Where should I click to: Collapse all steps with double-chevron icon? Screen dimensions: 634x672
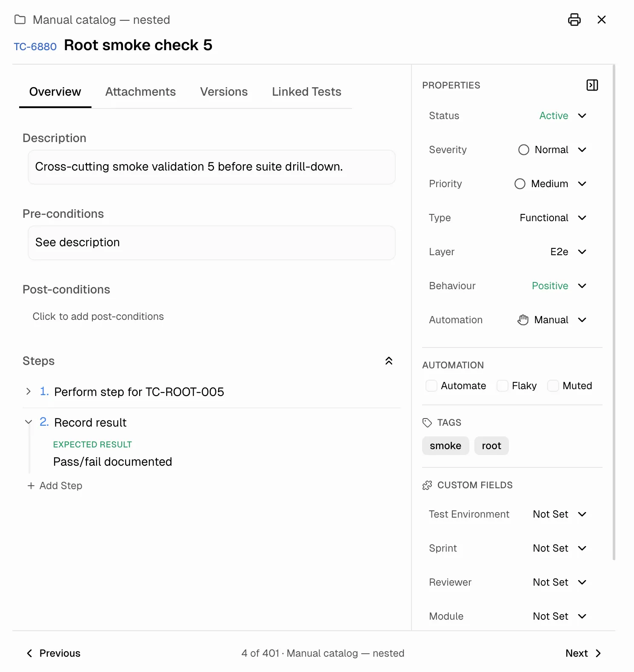click(388, 361)
